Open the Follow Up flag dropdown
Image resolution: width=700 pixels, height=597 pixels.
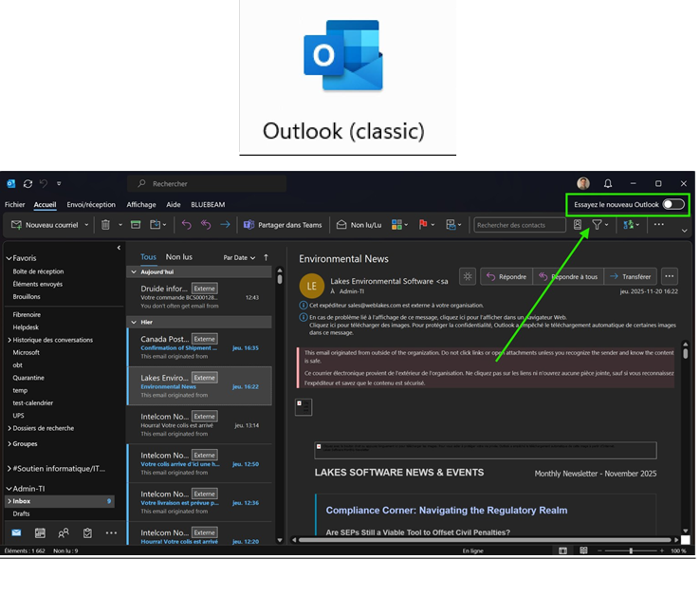point(426,225)
